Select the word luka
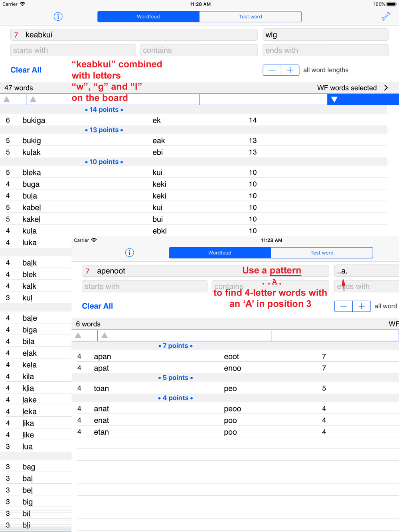399x532 pixels. [30, 242]
